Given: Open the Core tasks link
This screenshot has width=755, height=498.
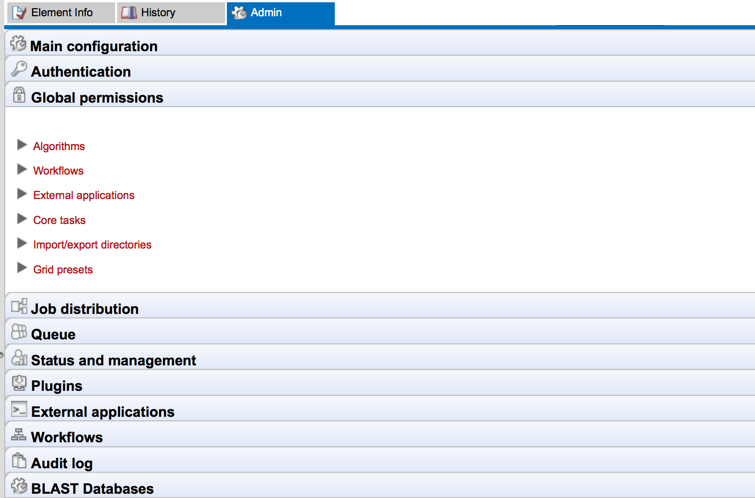Looking at the screenshot, I should coord(59,220).
